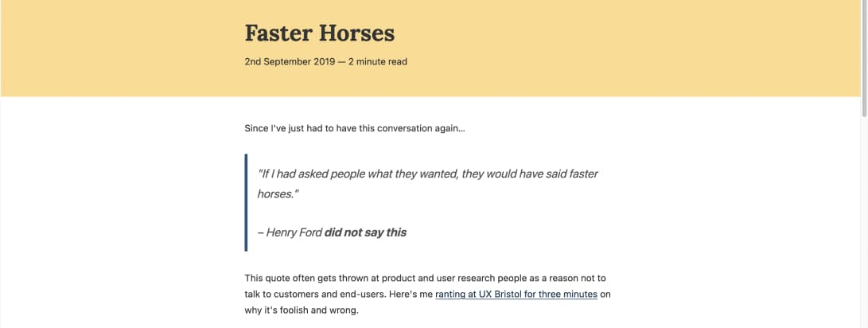Click the "Since I've just had to" intro sentence

pos(301,128)
